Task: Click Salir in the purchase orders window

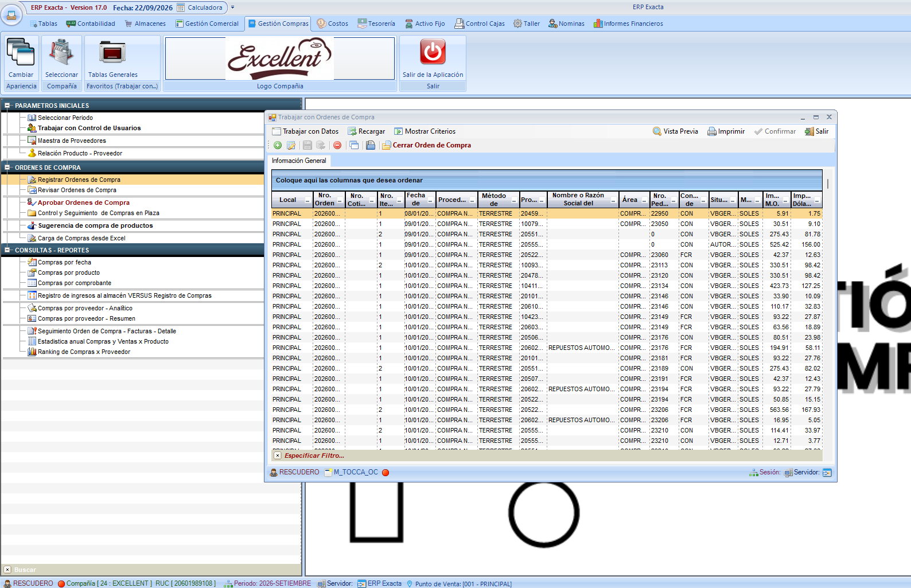Action: pyautogui.click(x=817, y=131)
